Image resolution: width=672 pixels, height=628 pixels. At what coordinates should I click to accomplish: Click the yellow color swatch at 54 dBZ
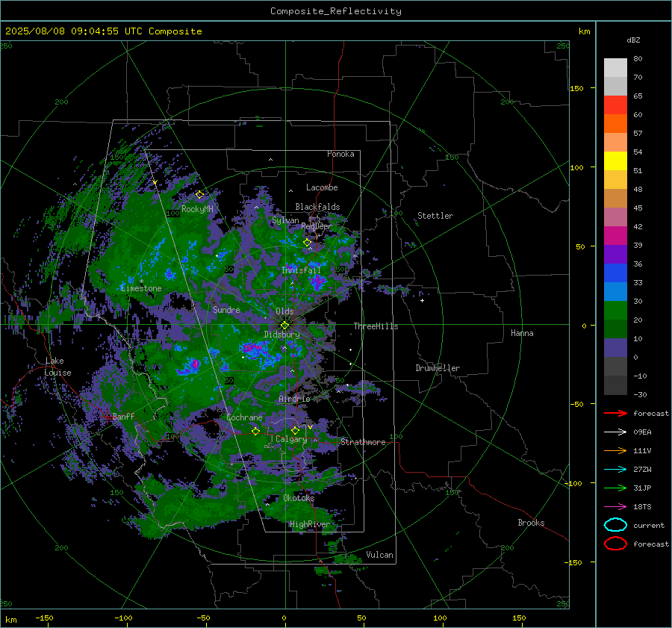[615, 161]
